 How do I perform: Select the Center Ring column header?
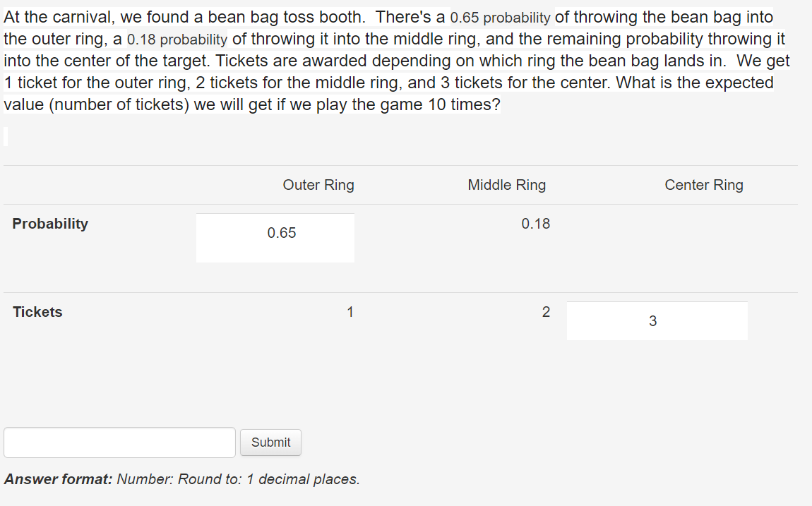(703, 185)
